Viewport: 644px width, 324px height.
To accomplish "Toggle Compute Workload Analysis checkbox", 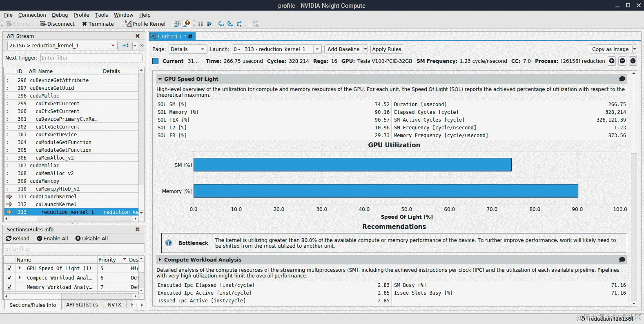I will pyautogui.click(x=9, y=277).
